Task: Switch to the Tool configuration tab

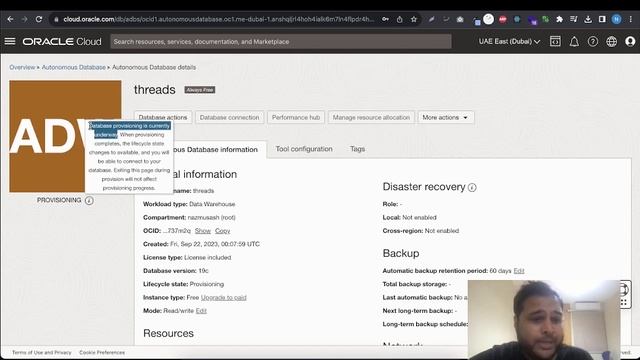Action: click(x=304, y=149)
